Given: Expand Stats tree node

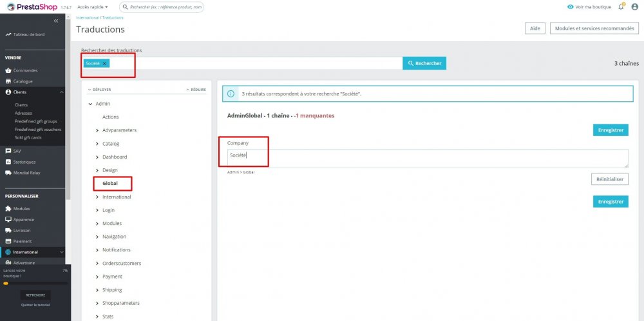Looking at the screenshot, I should point(97,316).
